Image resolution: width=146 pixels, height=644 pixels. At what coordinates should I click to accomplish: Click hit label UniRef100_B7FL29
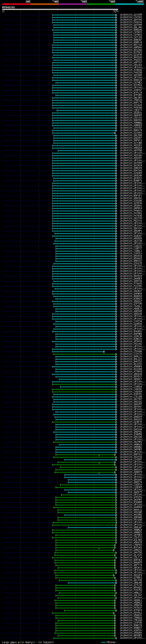(131, 93)
